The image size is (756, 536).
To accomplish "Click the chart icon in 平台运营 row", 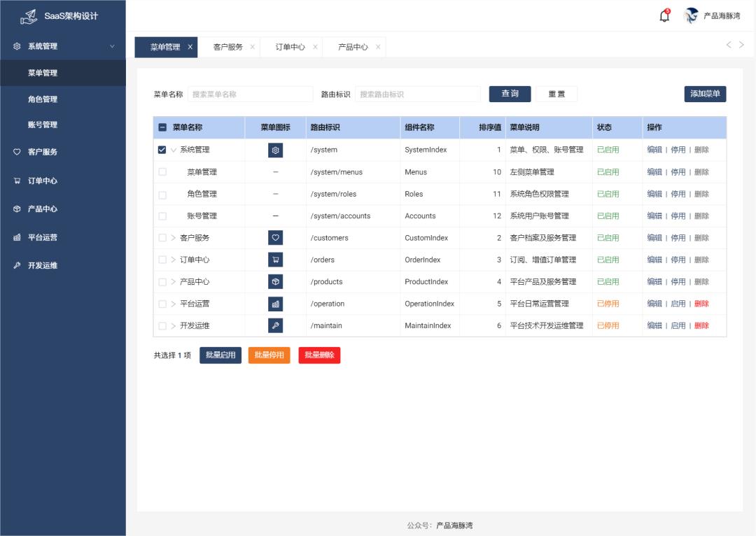I will [x=275, y=304].
